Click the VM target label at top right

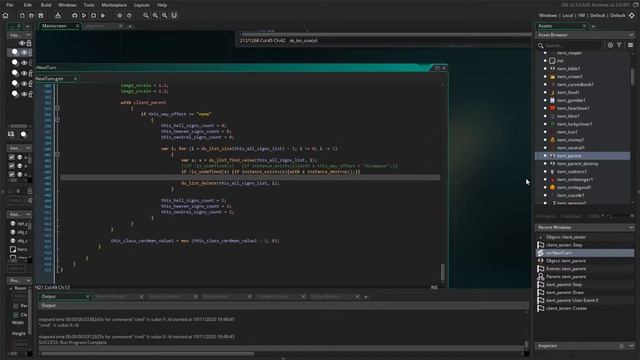(582, 16)
